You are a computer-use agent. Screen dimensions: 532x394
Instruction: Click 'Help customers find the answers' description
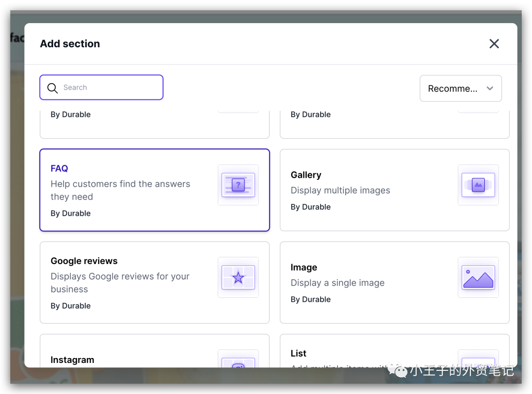[x=121, y=191]
